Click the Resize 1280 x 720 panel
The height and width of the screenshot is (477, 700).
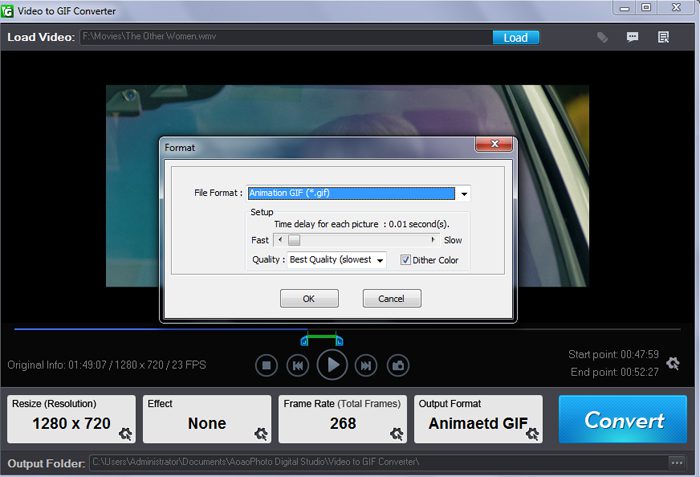pos(71,419)
